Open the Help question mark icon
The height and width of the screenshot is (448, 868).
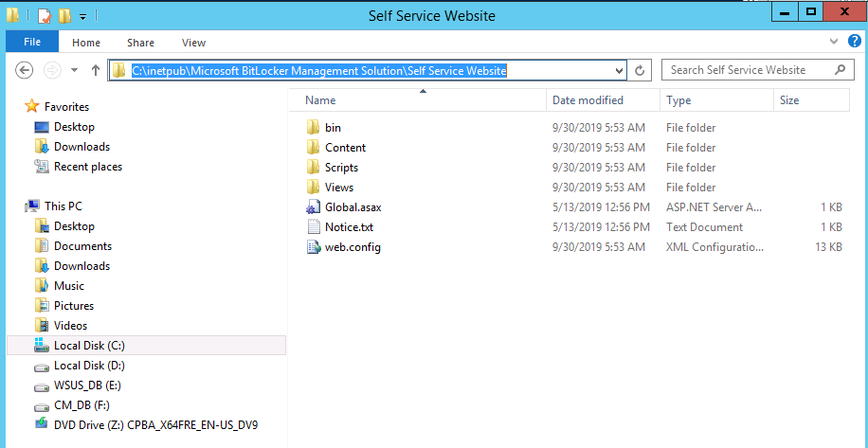coord(855,41)
